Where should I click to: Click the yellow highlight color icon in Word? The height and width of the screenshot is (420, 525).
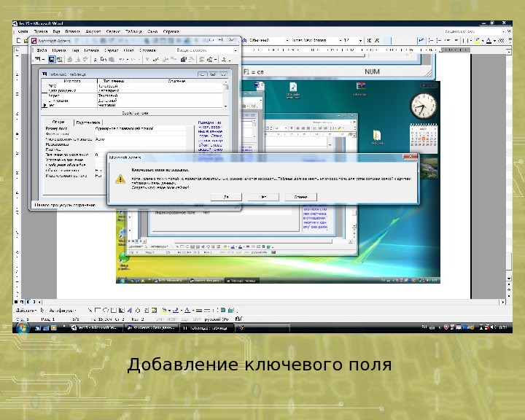[x=478, y=41]
